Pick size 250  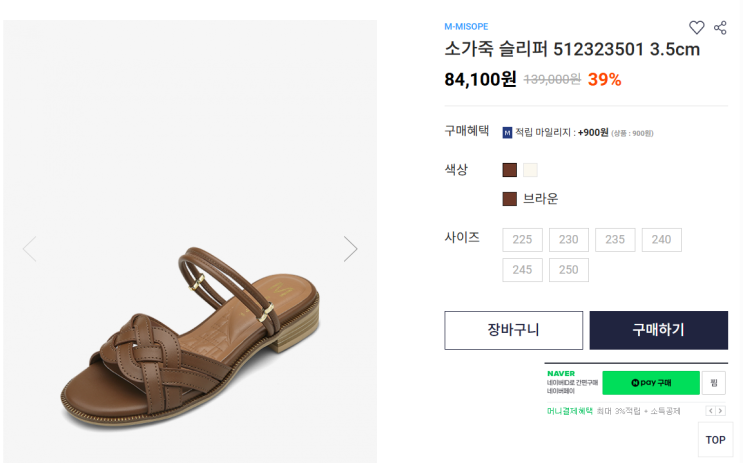point(568,270)
